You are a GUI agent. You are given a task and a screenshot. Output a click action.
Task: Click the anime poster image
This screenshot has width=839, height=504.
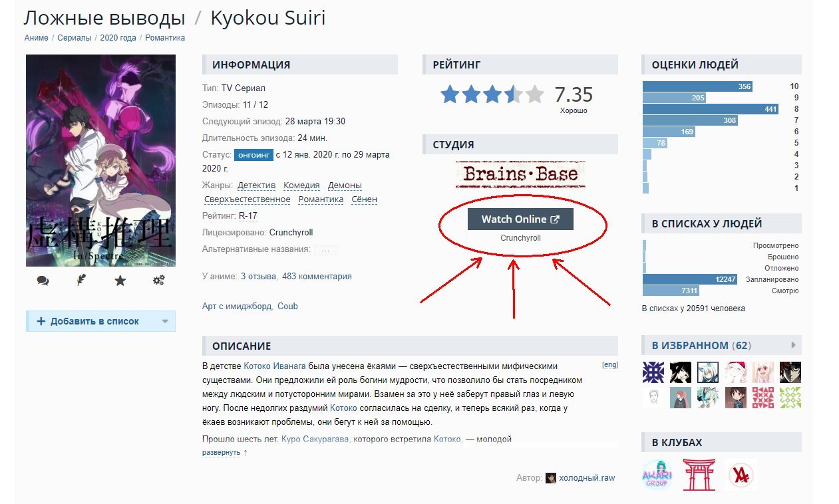click(x=100, y=160)
